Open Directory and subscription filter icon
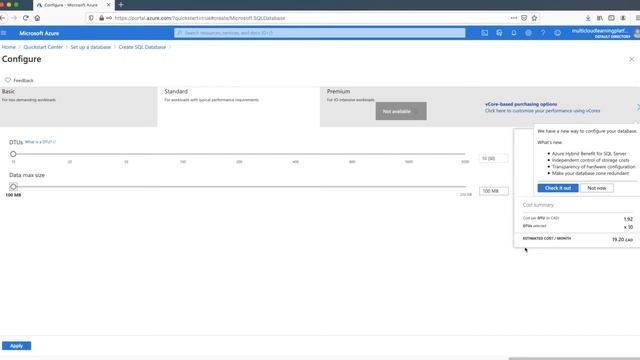This screenshot has width=640, height=360. point(499,33)
